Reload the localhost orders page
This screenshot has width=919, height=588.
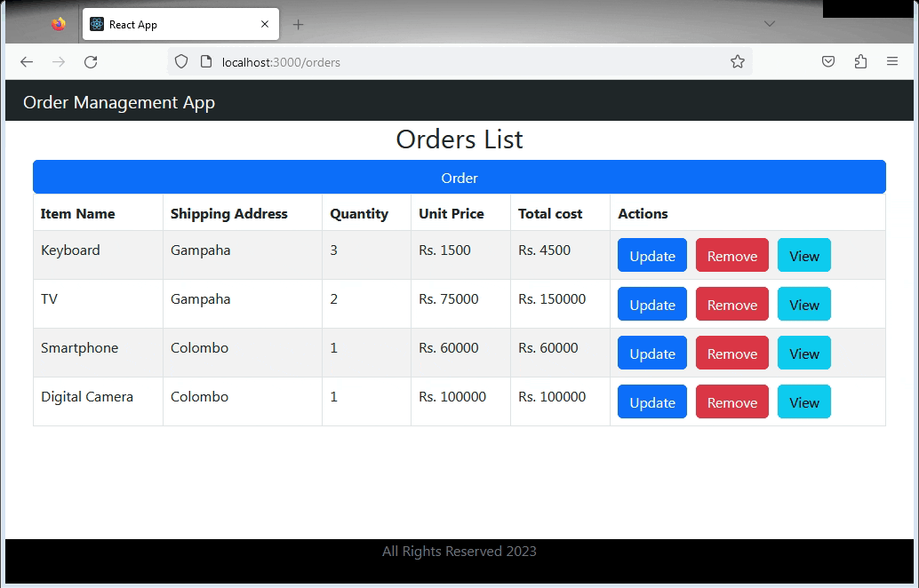pyautogui.click(x=90, y=62)
